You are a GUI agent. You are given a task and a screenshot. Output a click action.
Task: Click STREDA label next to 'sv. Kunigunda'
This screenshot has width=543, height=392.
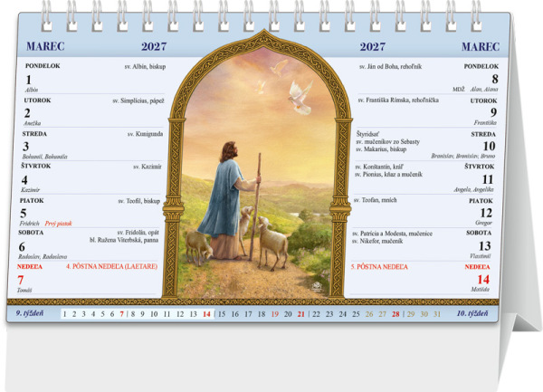[x=34, y=134]
